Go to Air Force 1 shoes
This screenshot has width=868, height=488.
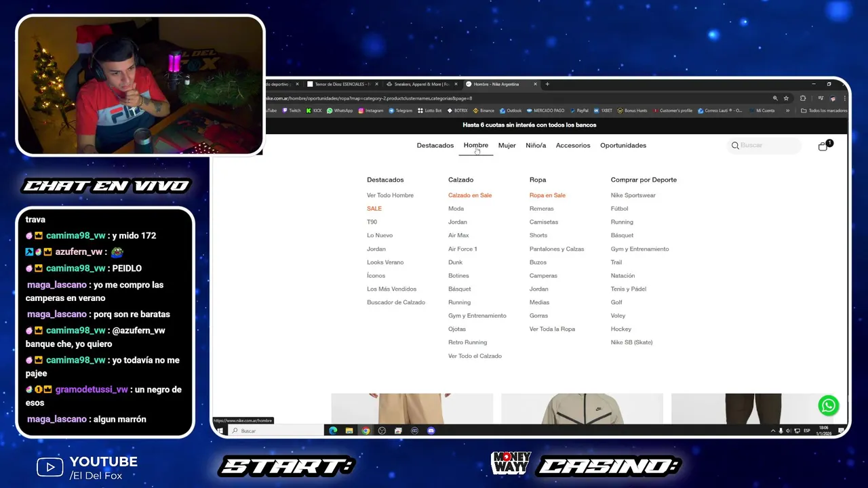[x=462, y=249]
